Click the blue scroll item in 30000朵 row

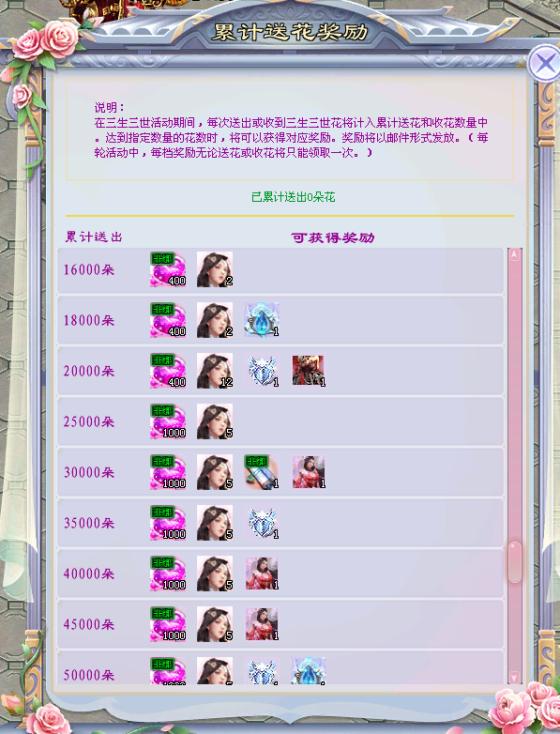(x=262, y=472)
